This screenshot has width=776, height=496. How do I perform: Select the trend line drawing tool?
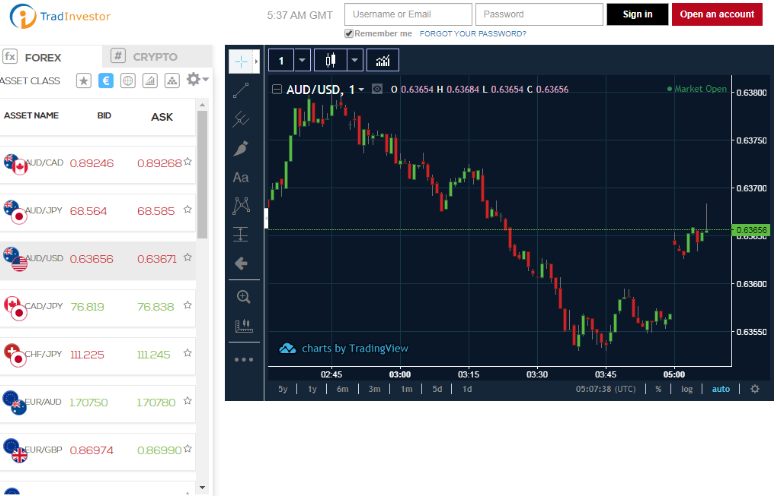[241, 91]
